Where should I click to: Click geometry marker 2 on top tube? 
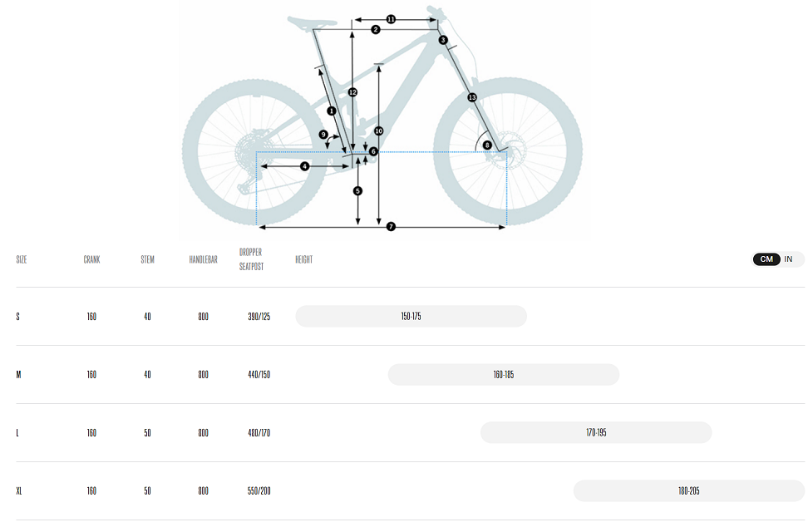point(376,30)
